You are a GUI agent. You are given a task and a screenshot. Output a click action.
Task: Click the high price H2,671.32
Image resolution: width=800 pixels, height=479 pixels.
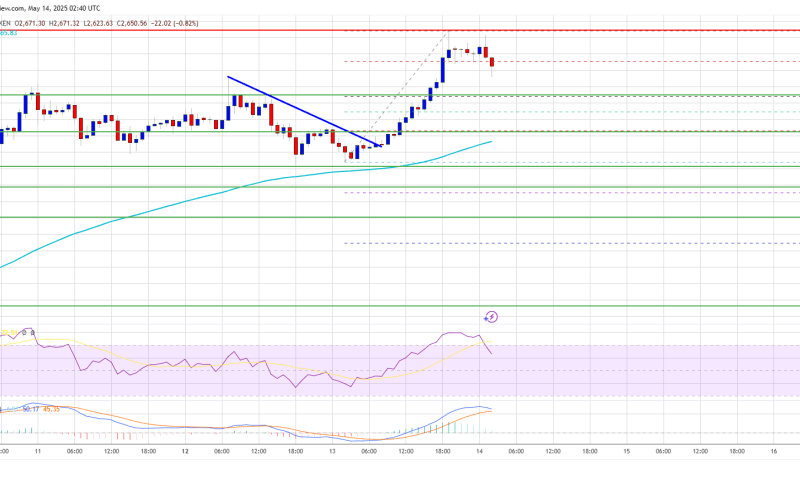(64, 23)
